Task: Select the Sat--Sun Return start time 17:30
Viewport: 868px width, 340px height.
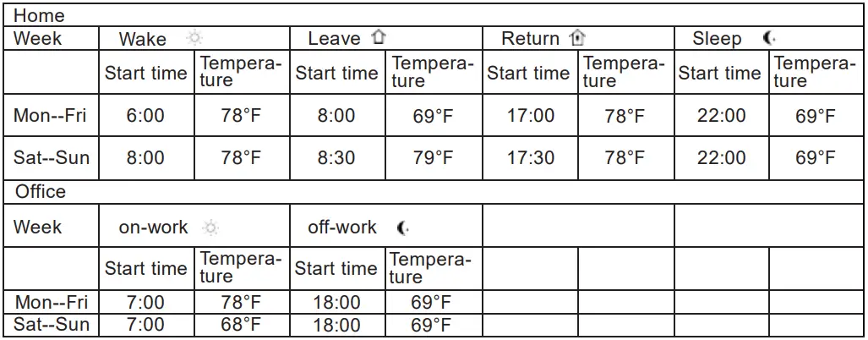Action: (x=531, y=158)
